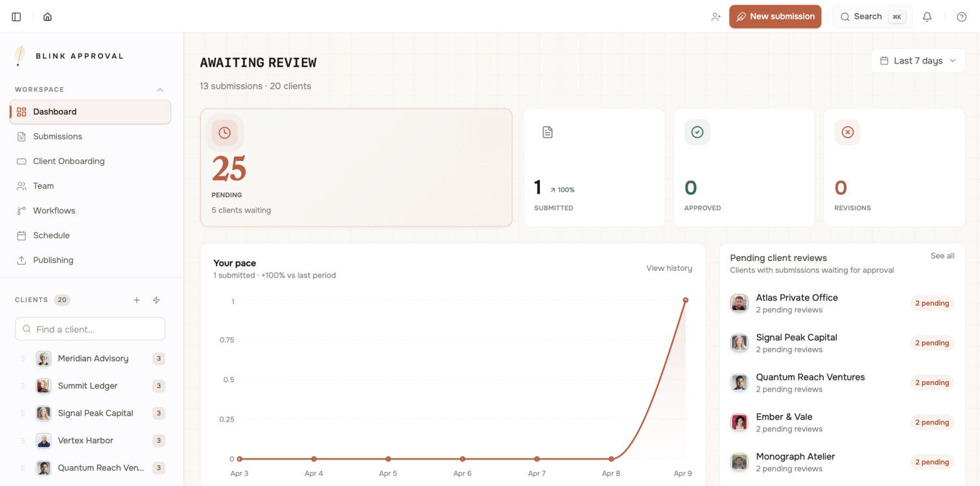The height and width of the screenshot is (486, 980).
Task: Open the Workflows section
Action: coord(52,210)
